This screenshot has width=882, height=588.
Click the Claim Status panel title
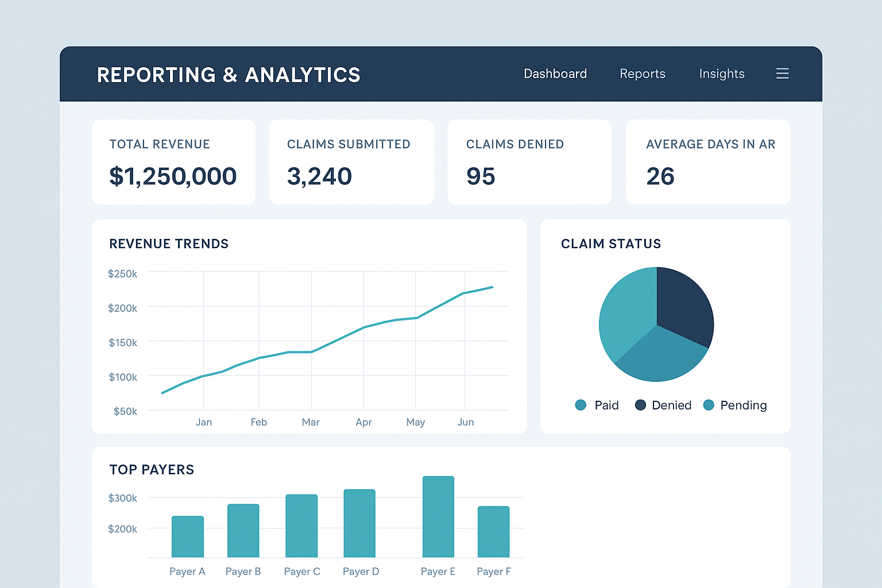[610, 243]
